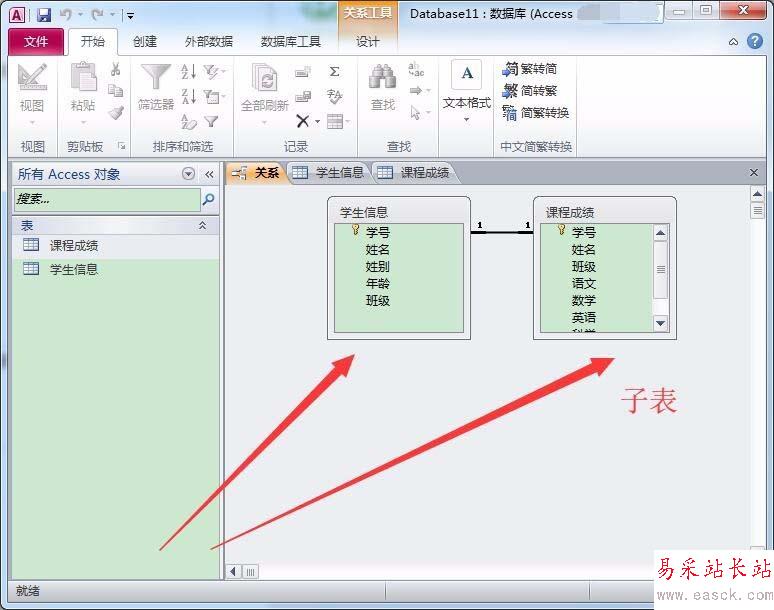Open the 数据库工具 ribbon tab
This screenshot has height=610, width=774.
[x=291, y=41]
